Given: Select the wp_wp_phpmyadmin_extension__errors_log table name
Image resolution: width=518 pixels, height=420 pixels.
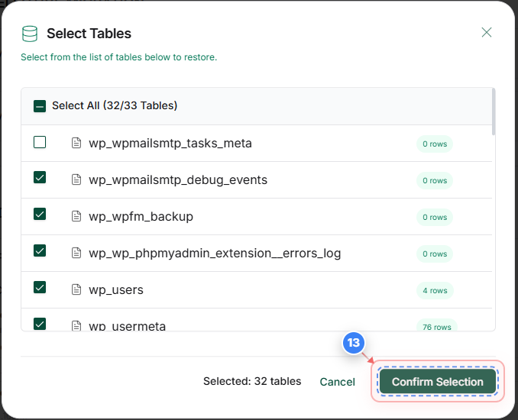Looking at the screenshot, I should [215, 254].
